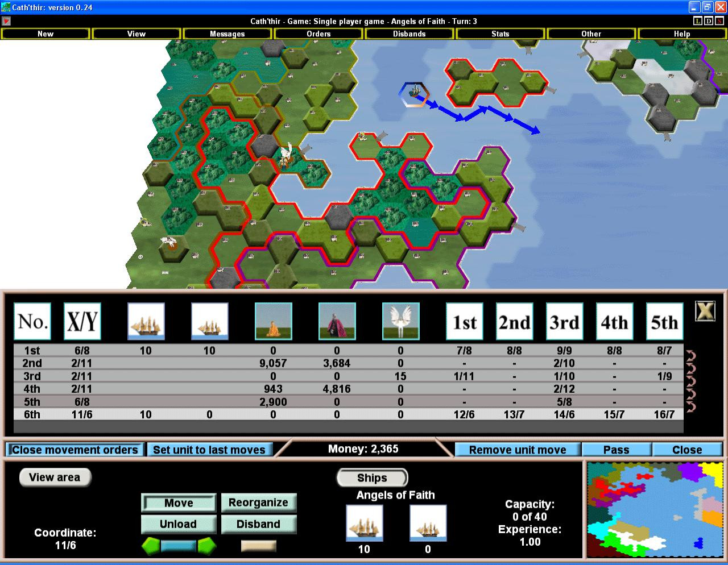
Task: Click the world minimap thumbnail
Action: click(655, 510)
